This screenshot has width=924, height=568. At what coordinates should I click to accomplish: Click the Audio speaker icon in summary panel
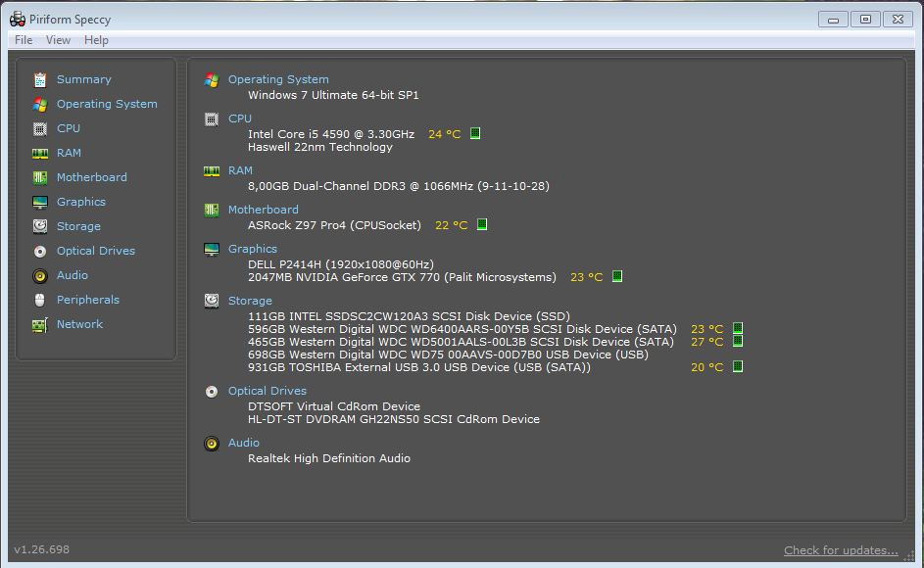[212, 443]
